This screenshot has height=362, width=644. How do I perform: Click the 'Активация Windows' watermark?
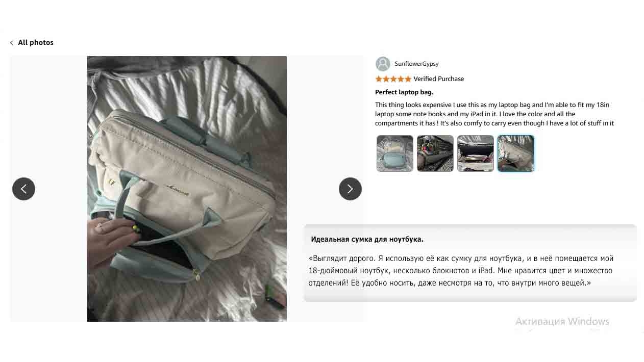pyautogui.click(x=562, y=322)
